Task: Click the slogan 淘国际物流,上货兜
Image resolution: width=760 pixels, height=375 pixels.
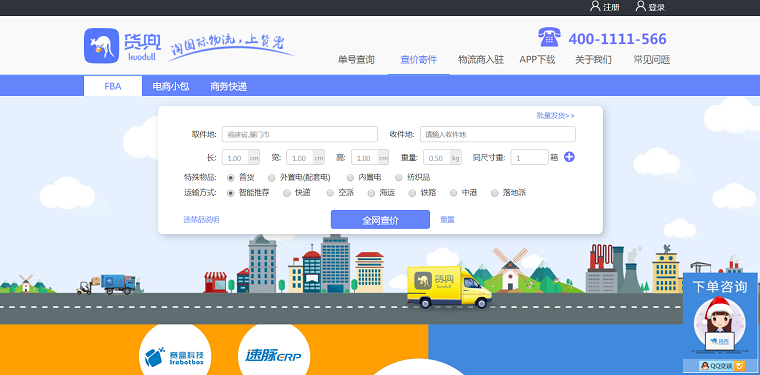Action: pyautogui.click(x=231, y=47)
